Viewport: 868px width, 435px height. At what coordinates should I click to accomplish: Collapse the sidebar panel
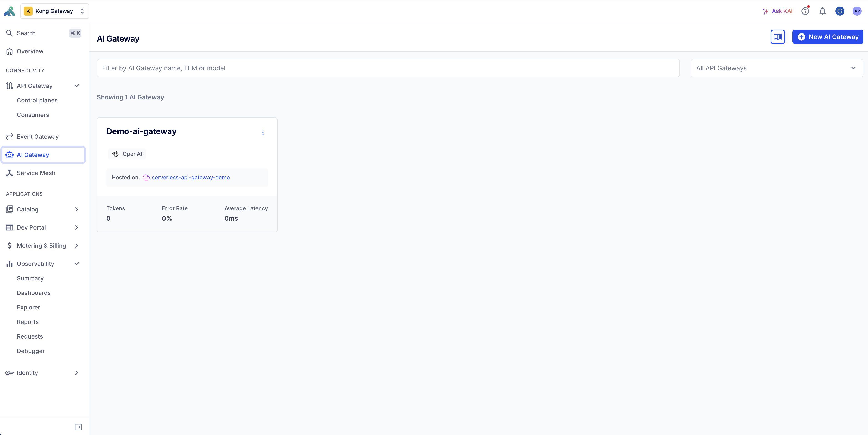point(78,427)
